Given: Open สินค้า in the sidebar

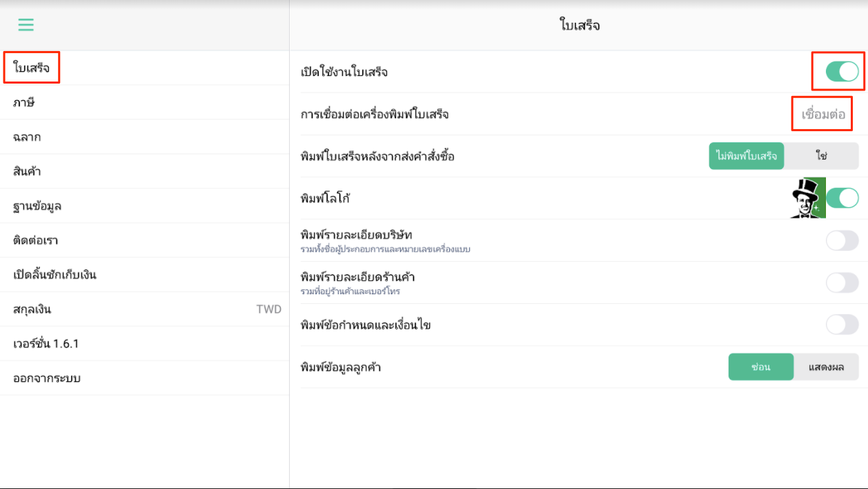Looking at the screenshot, I should (x=144, y=171).
